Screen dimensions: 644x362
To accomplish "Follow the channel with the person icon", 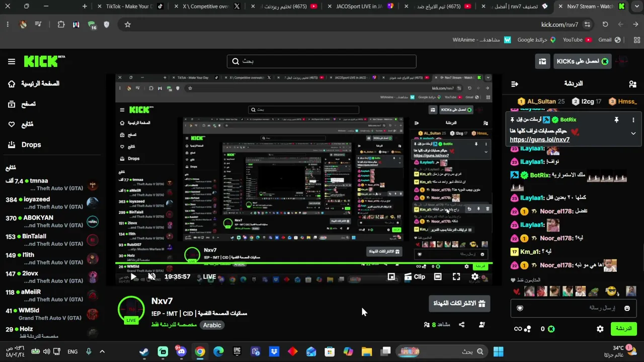I will pyautogui.click(x=481, y=325).
